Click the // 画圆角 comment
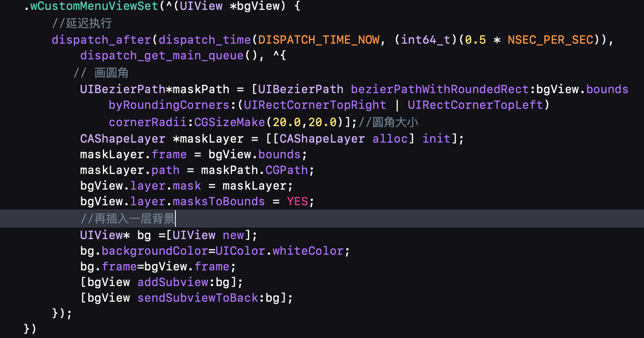The height and width of the screenshot is (338, 644). click(101, 73)
